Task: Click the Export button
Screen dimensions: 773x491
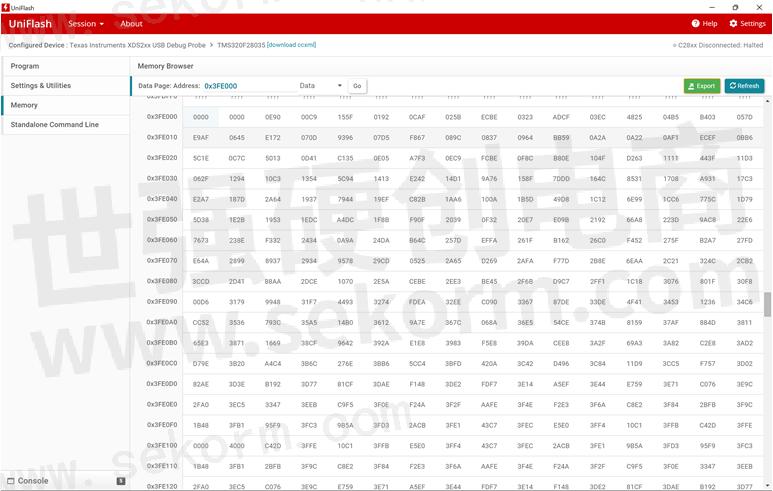Action: pyautogui.click(x=701, y=86)
